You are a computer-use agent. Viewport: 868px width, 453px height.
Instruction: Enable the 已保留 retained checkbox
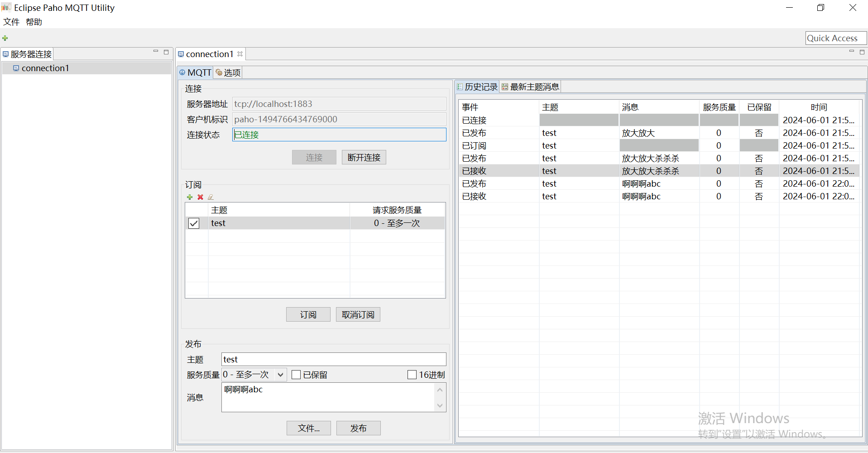pos(296,375)
